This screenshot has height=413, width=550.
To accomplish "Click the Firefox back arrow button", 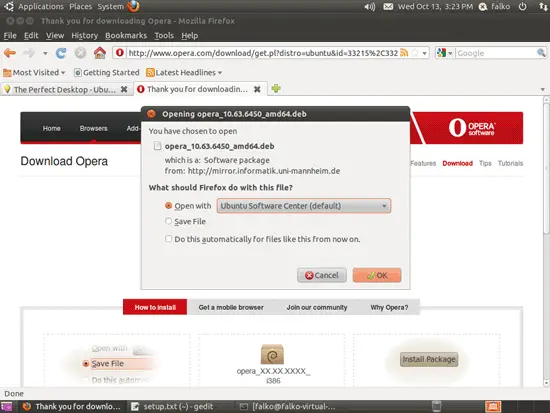I will coord(10,53).
